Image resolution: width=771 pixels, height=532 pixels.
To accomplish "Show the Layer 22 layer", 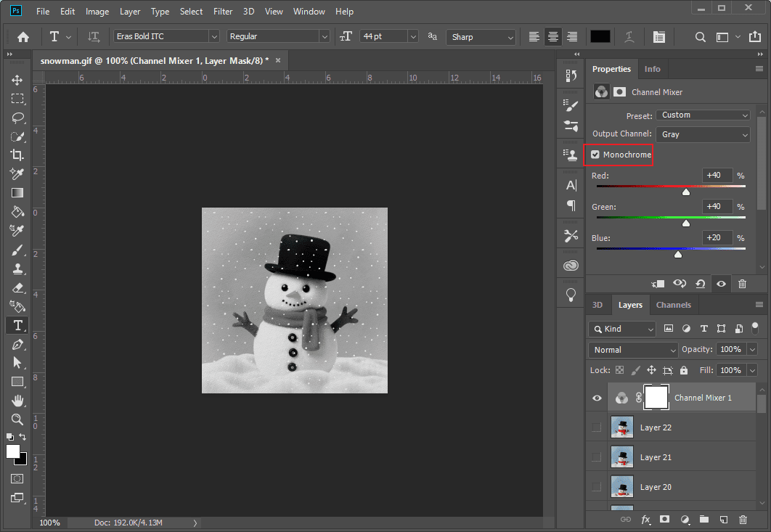I will [596, 427].
